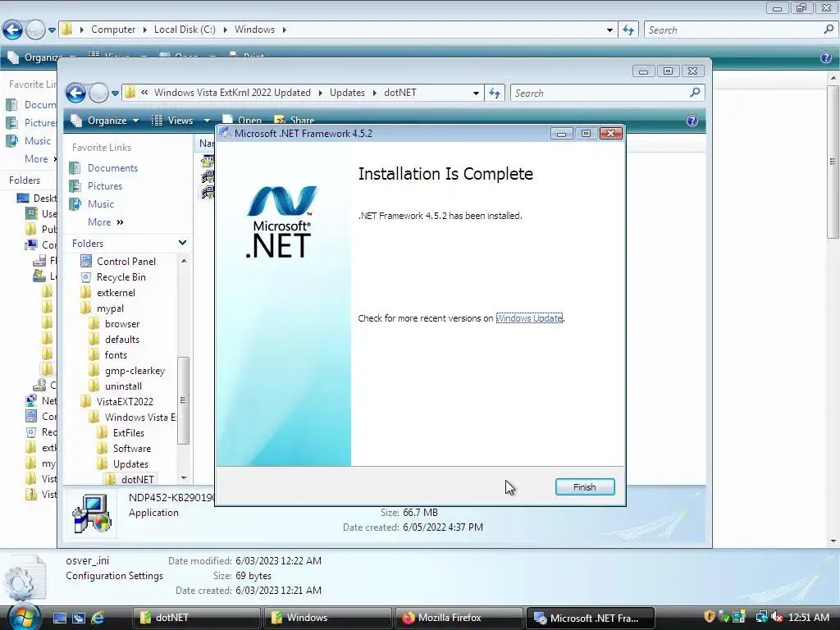Open the Windows Update link

point(529,318)
